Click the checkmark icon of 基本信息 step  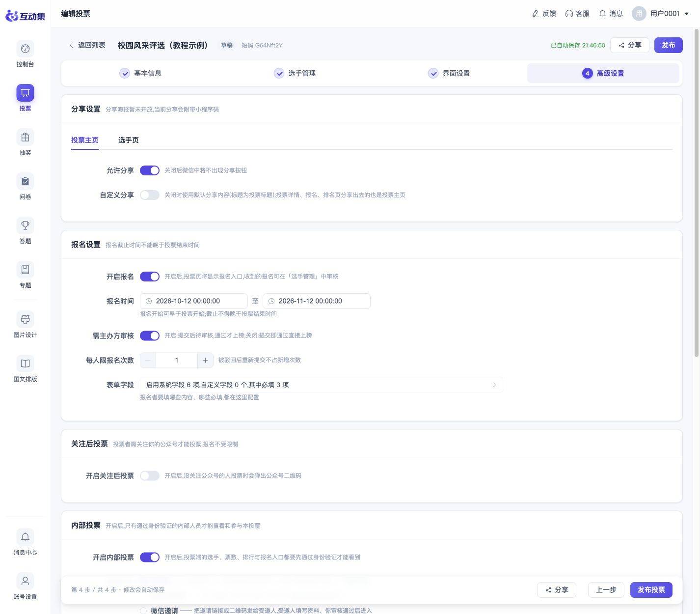pyautogui.click(x=125, y=73)
